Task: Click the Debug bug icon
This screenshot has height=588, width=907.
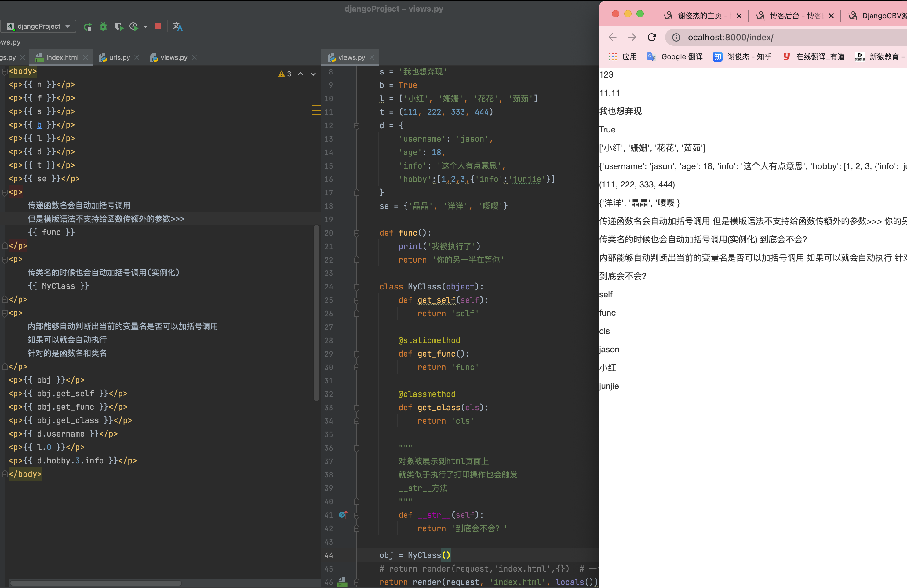Action: (x=103, y=26)
